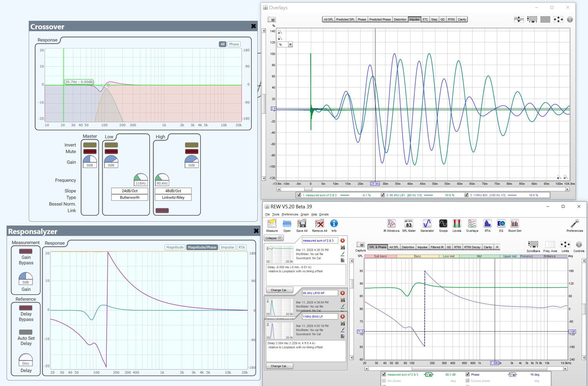Remove the '90.4Hz LR16 HP' measurement
This screenshot has height=386, width=588.
point(342,293)
